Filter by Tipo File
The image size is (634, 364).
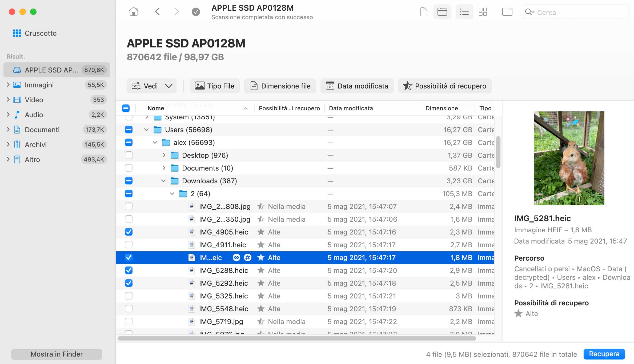pos(215,86)
